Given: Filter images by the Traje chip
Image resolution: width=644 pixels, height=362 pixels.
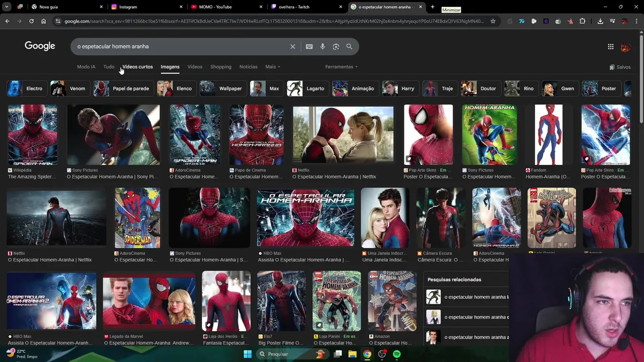Looking at the screenshot, I should click(x=440, y=88).
